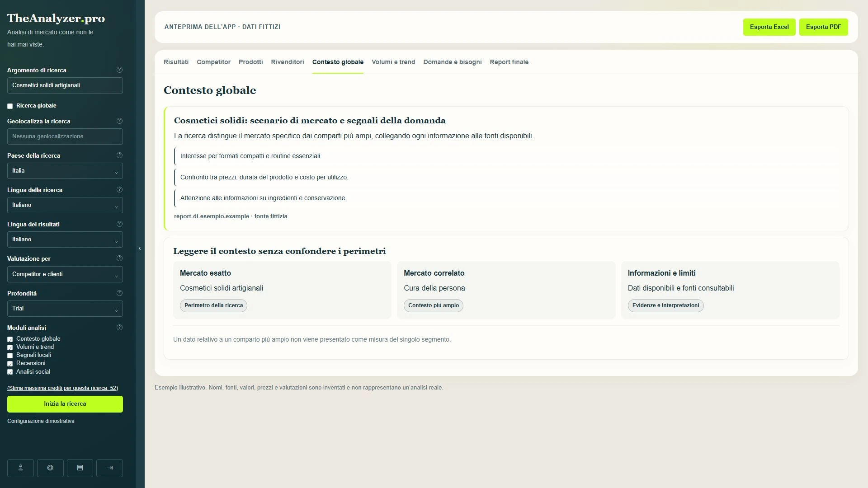The width and height of the screenshot is (868, 488).
Task: Open help icon next to Paese della ricerca
Action: (119, 155)
